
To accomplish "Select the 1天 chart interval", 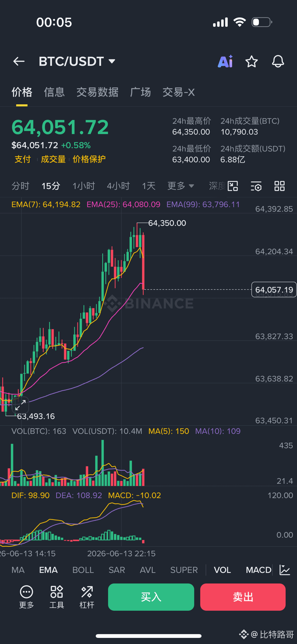I will click(x=148, y=186).
